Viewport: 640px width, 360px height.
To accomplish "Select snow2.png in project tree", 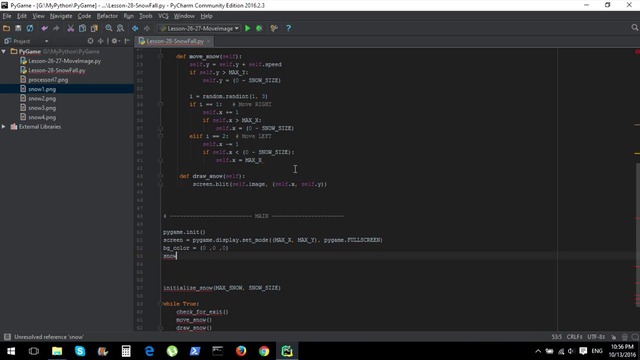I will [42, 98].
